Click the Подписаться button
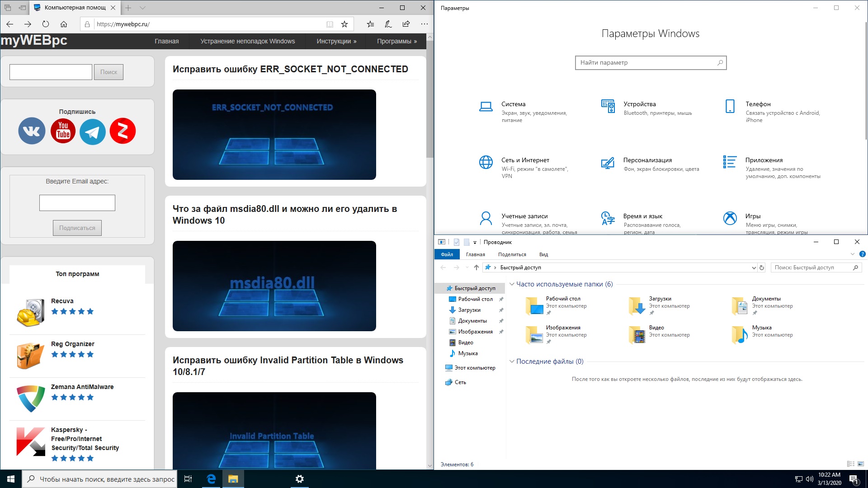The image size is (868, 488). pyautogui.click(x=77, y=228)
